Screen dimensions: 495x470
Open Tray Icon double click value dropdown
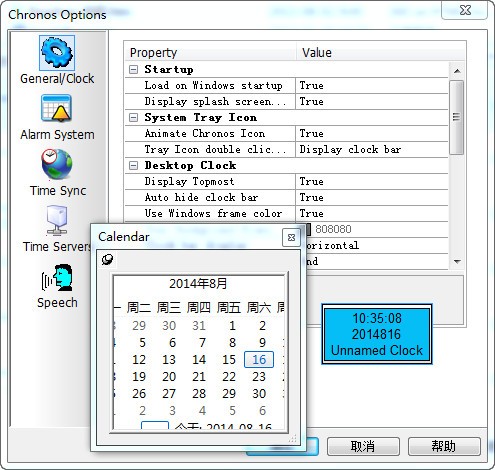[371, 150]
